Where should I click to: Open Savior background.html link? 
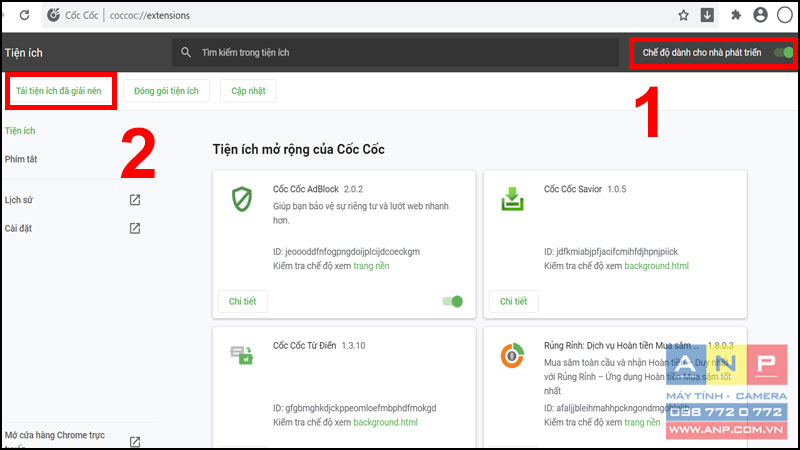click(x=657, y=266)
